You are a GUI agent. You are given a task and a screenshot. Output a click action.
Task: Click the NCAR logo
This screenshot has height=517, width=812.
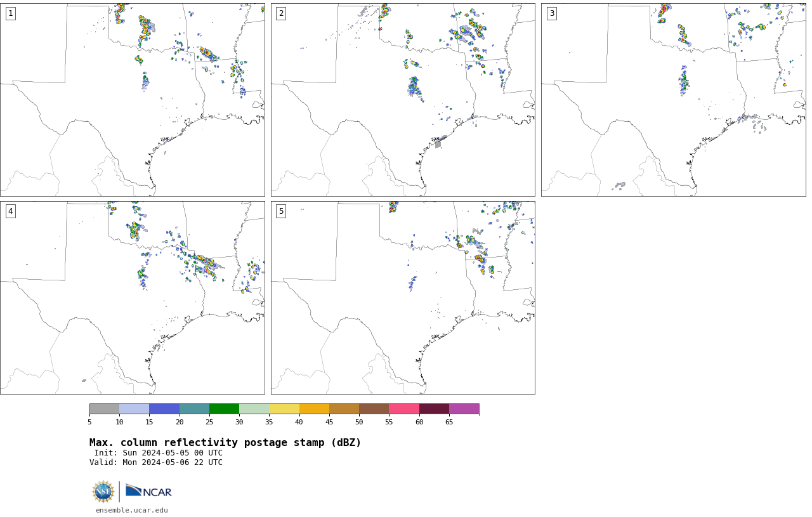tap(148, 491)
